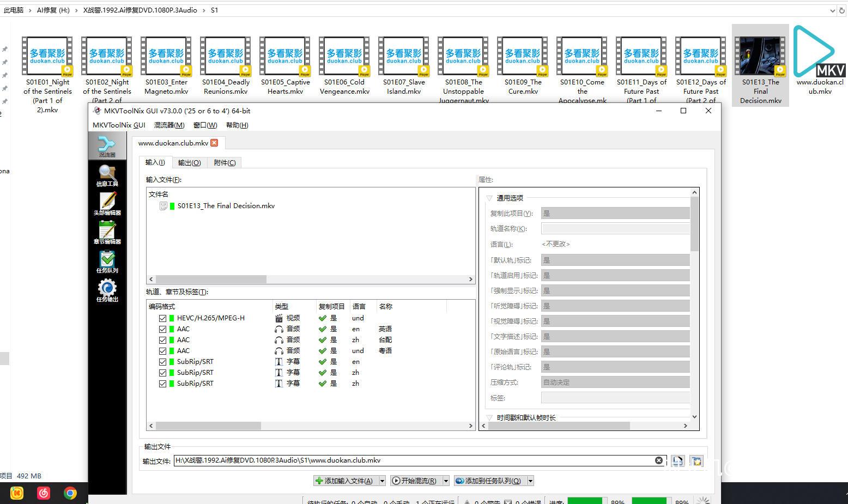
Task: Collapse the 通用选项 section triangle
Action: click(489, 198)
